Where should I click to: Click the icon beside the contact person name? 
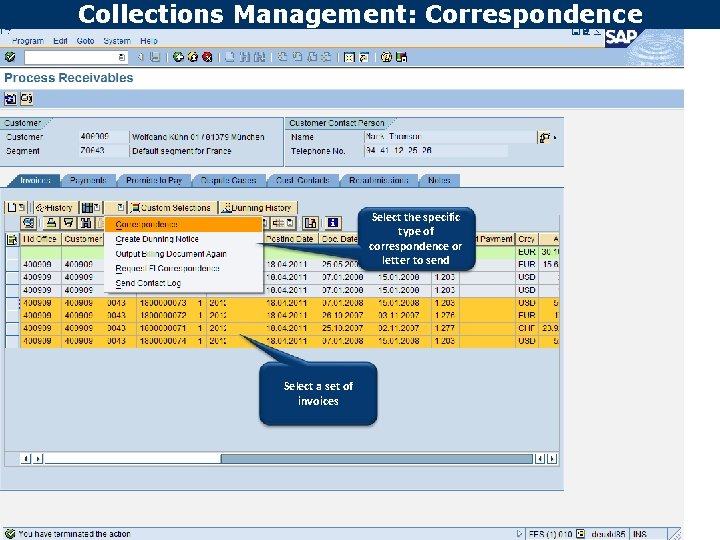pyautogui.click(x=545, y=137)
